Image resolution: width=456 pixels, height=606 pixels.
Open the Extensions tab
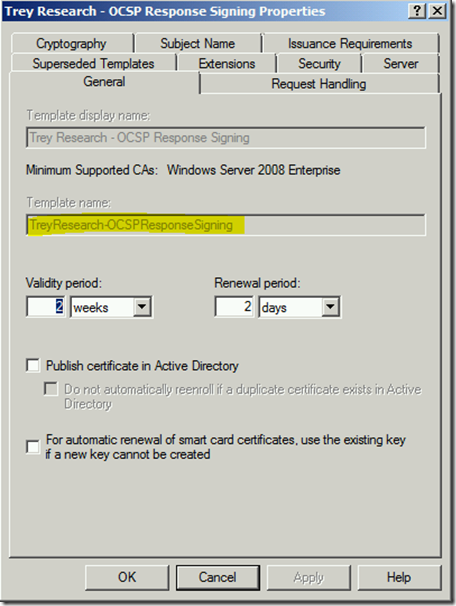pyautogui.click(x=227, y=63)
